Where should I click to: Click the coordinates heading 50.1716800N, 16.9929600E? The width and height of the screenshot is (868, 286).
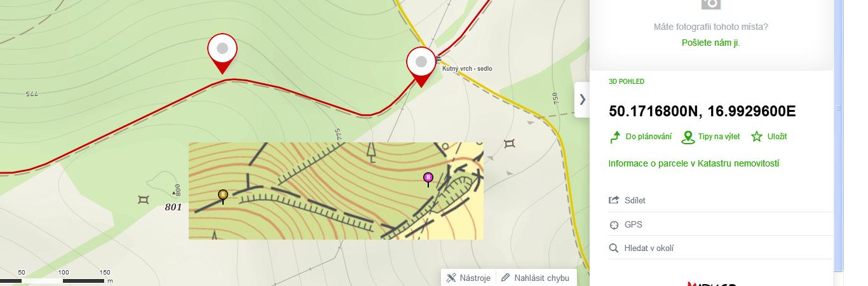pos(702,111)
